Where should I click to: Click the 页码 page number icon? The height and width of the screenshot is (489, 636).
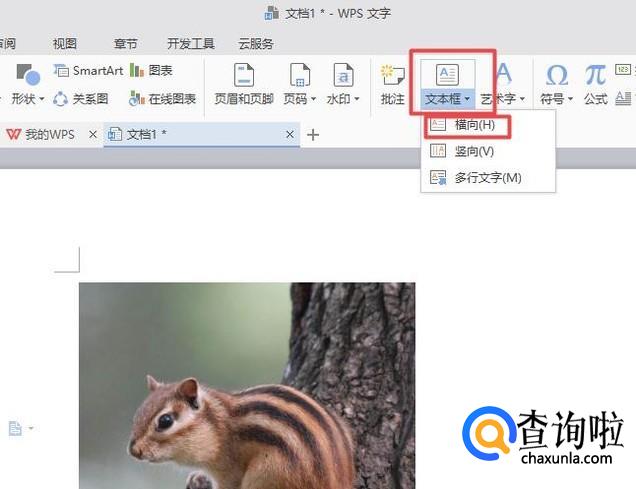[300, 75]
